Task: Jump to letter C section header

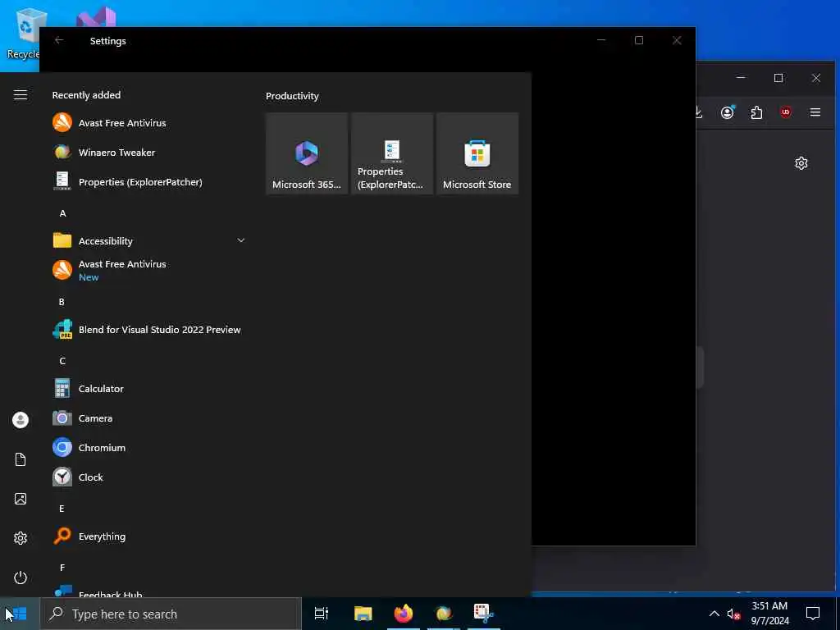Action: pos(62,361)
